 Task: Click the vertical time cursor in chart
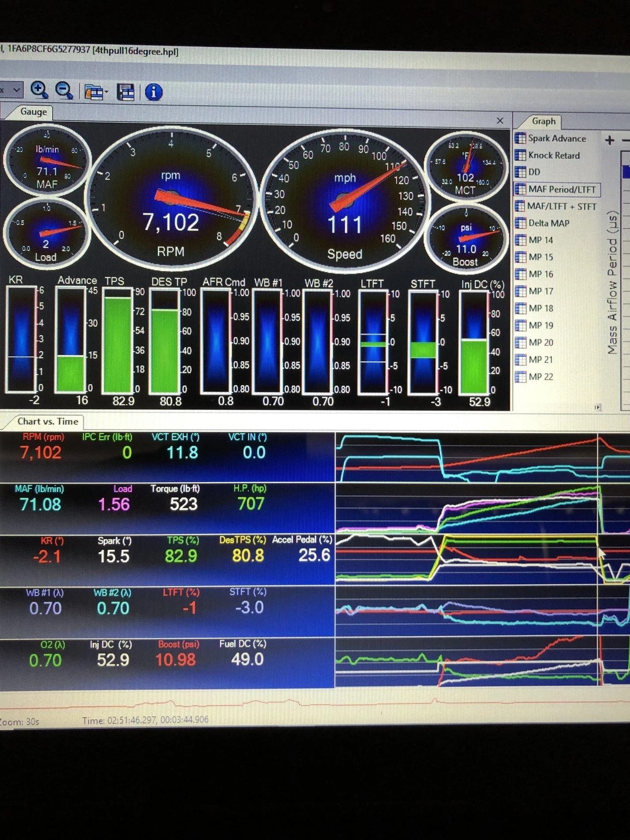click(x=598, y=559)
